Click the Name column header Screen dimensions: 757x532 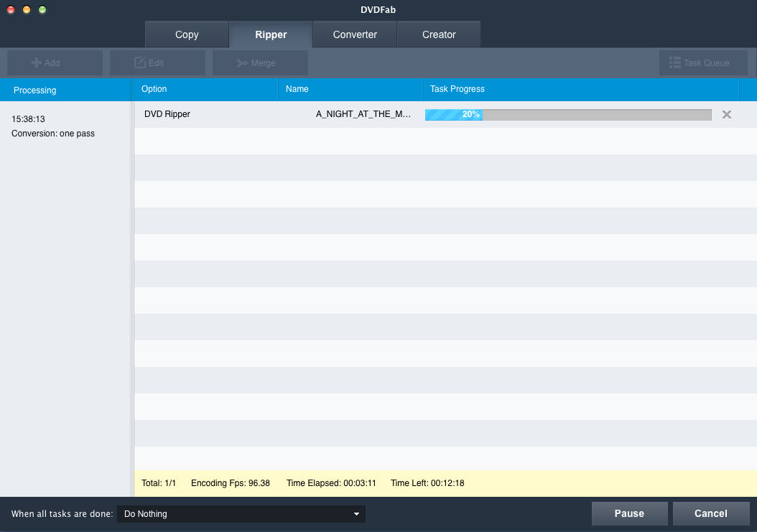click(350, 89)
